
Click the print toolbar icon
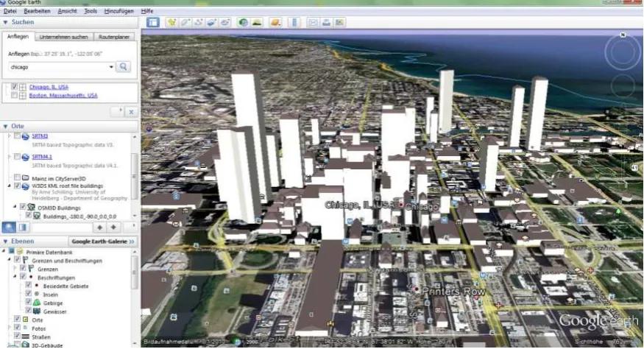click(326, 23)
